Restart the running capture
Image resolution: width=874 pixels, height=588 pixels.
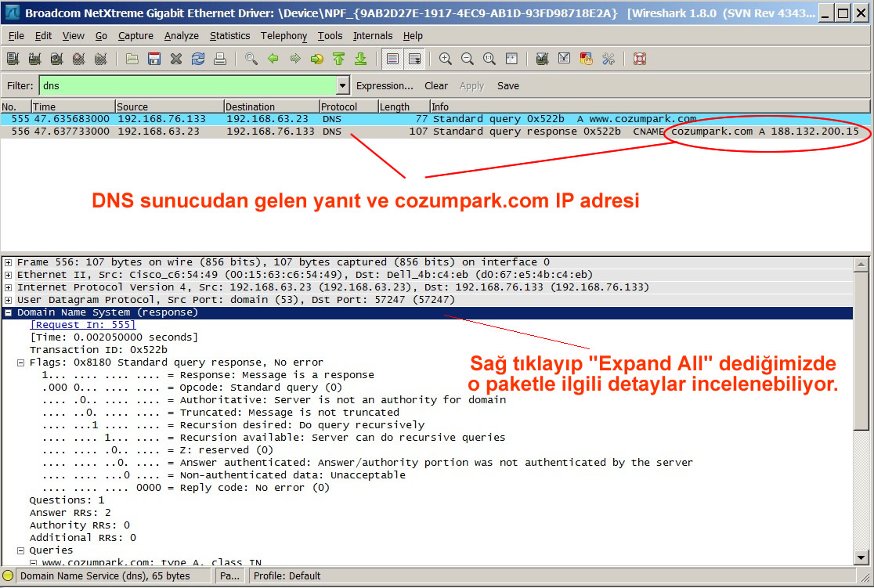(x=100, y=59)
